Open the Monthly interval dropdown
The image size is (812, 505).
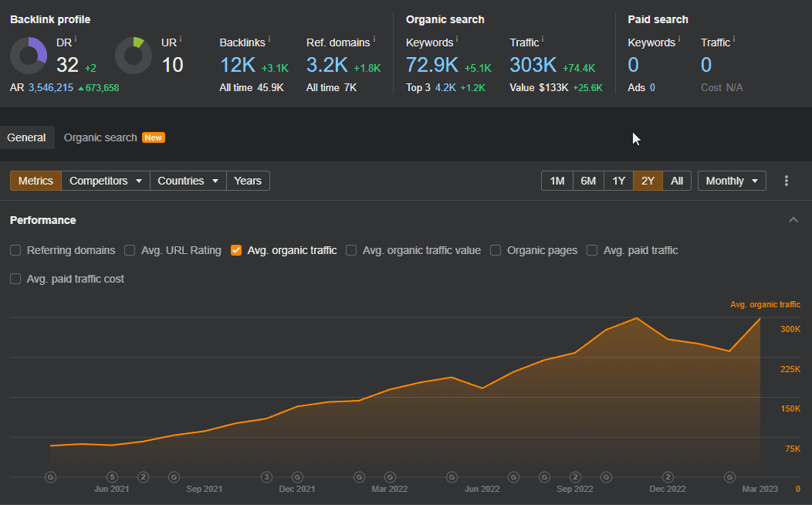[x=732, y=181]
